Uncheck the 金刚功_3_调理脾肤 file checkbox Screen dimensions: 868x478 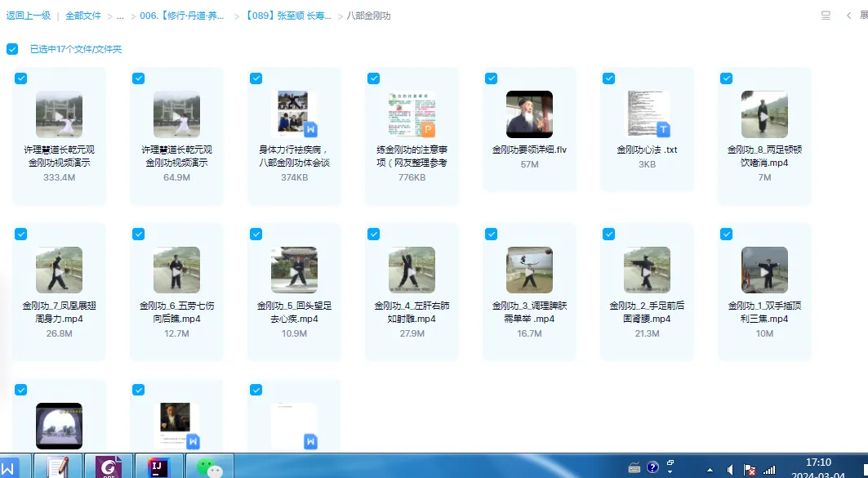click(x=491, y=235)
